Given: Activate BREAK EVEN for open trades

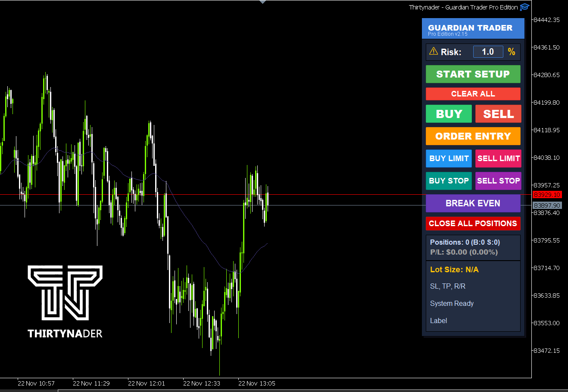Looking at the screenshot, I should 473,203.
